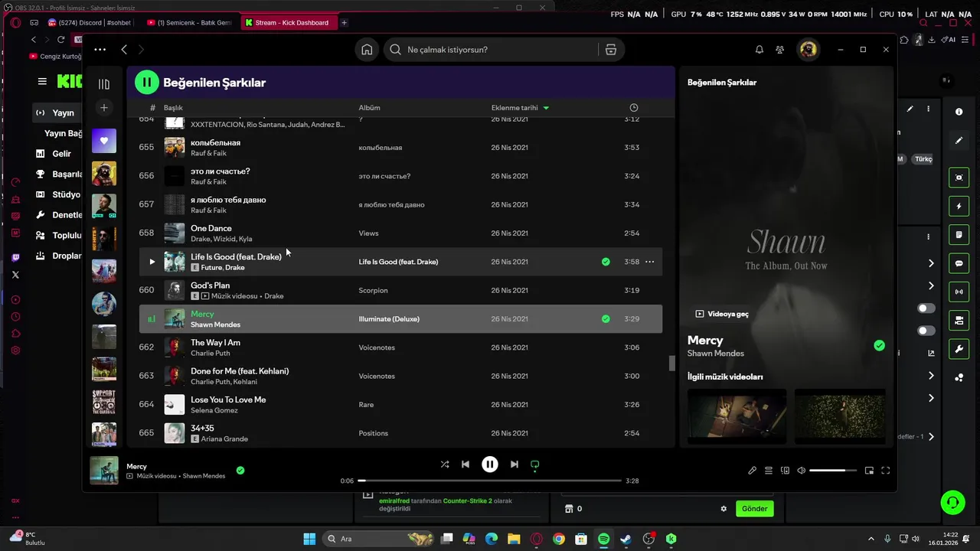Open Friend Activity icon in Spotify top bar

[x=780, y=50]
